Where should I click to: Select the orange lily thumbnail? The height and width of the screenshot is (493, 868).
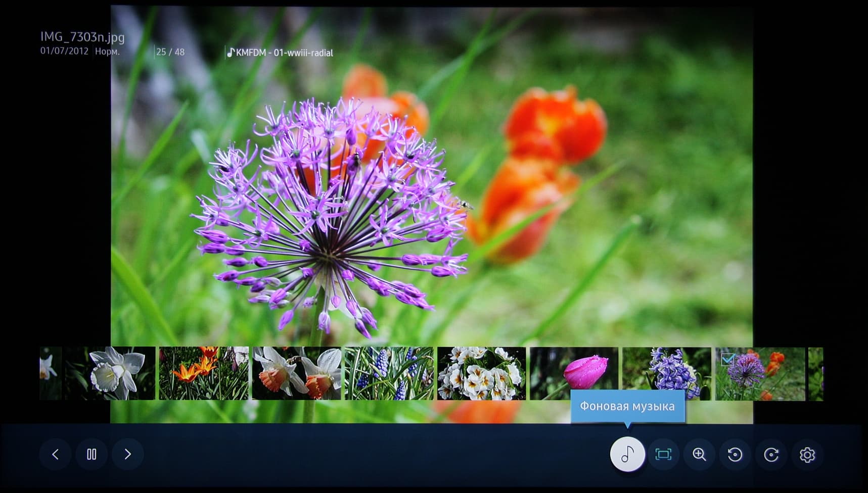pos(204,373)
